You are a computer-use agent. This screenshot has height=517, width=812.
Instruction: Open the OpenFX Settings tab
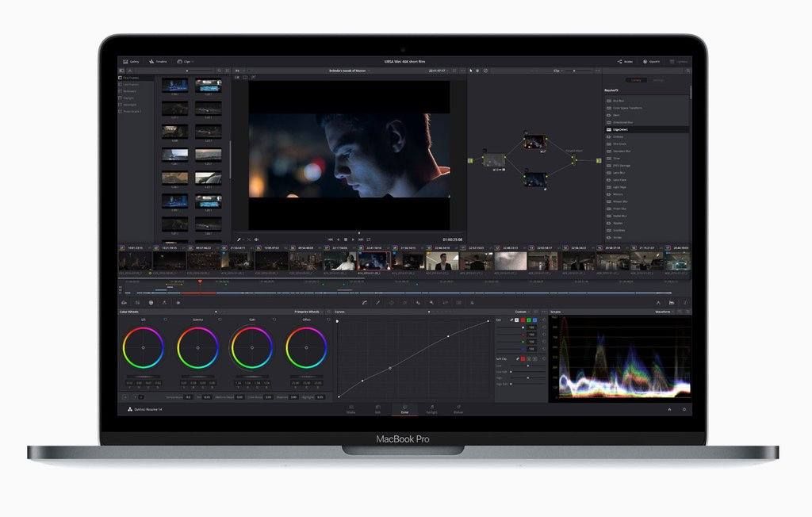click(x=658, y=80)
